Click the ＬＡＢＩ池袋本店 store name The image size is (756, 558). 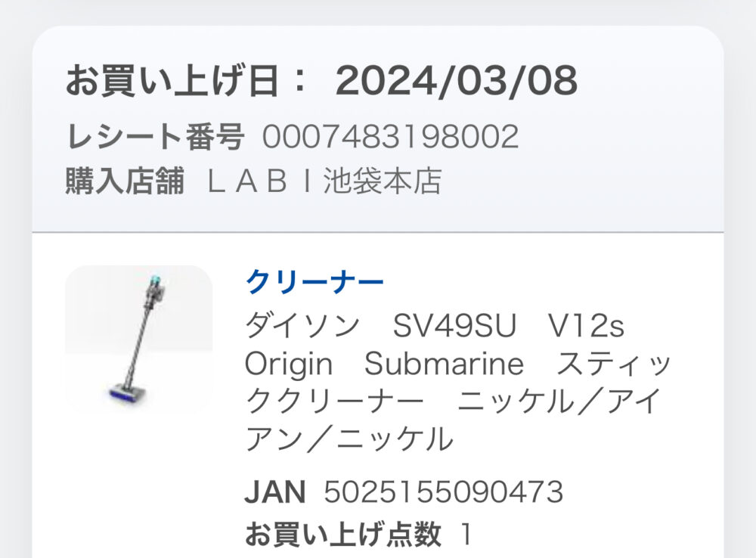point(324,182)
